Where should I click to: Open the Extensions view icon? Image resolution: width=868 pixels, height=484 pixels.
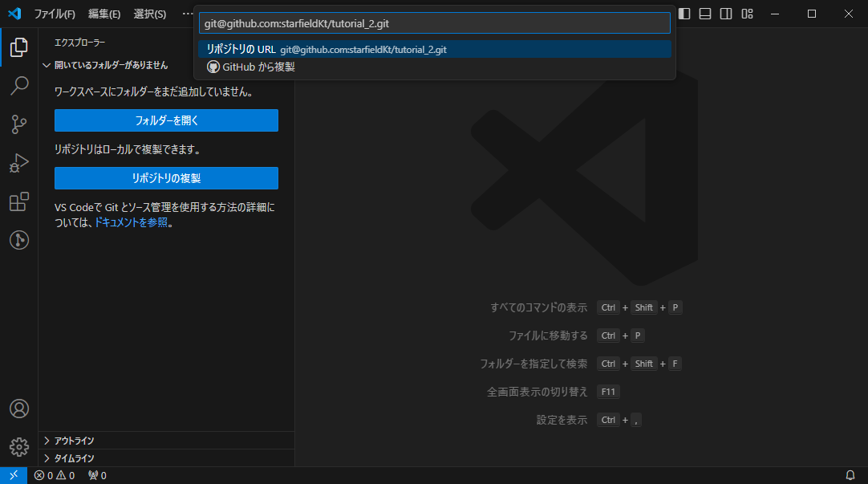coord(18,201)
